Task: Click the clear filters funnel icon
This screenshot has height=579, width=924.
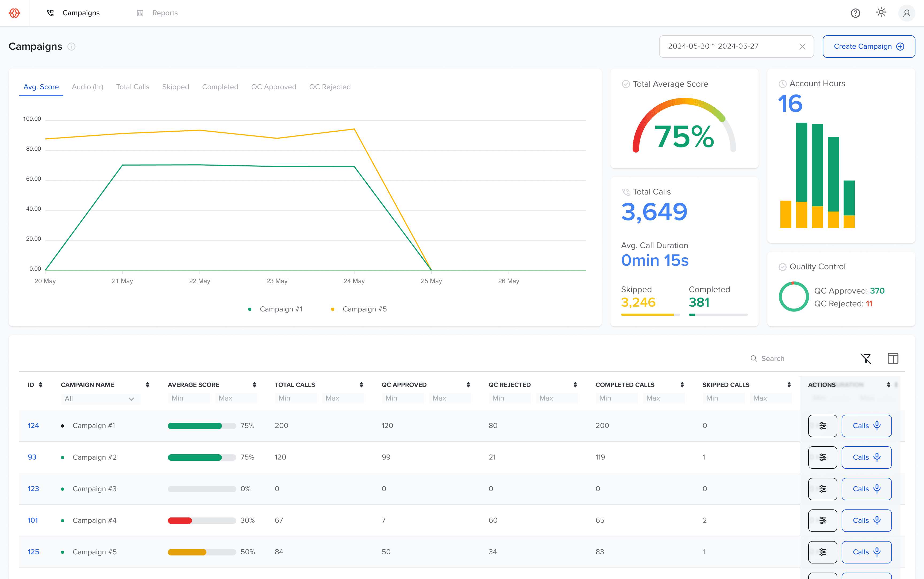Action: click(x=866, y=359)
